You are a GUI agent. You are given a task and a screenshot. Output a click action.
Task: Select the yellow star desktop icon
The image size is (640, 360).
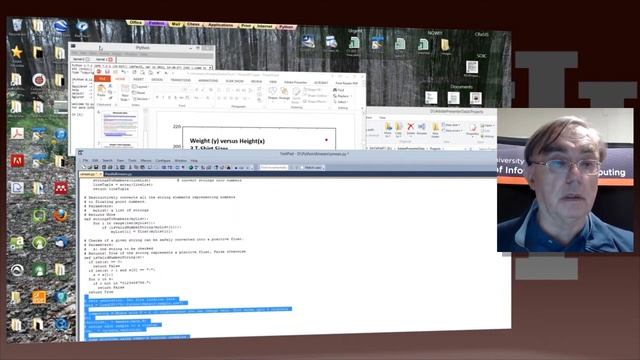17,53
